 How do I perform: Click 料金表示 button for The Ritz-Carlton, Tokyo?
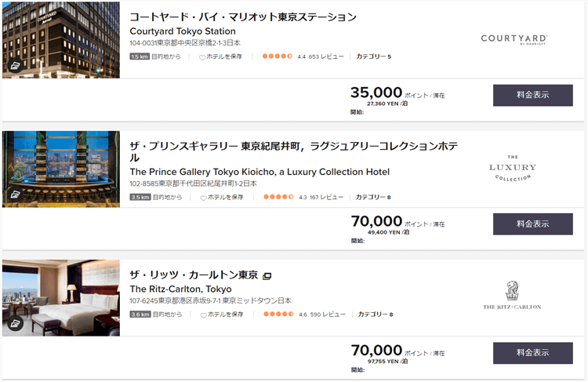(x=533, y=353)
